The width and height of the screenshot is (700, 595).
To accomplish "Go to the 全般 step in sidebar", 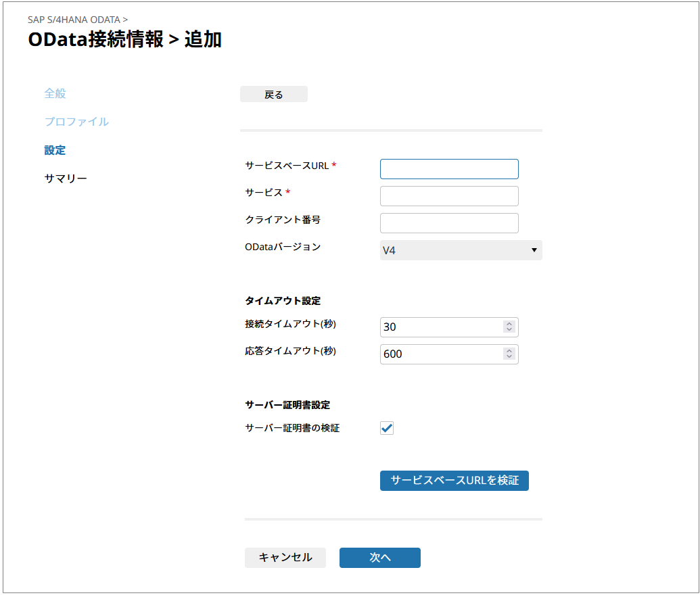I will [55, 93].
